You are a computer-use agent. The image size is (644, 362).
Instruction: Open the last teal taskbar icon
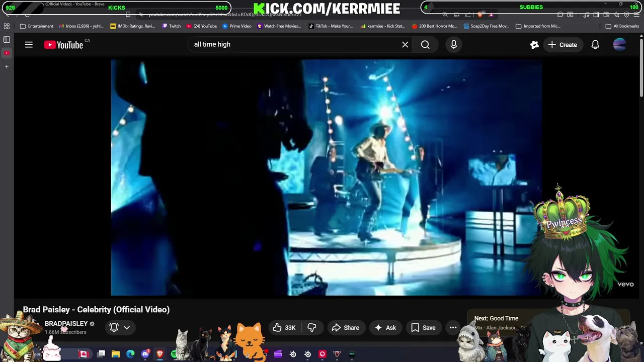point(352,354)
